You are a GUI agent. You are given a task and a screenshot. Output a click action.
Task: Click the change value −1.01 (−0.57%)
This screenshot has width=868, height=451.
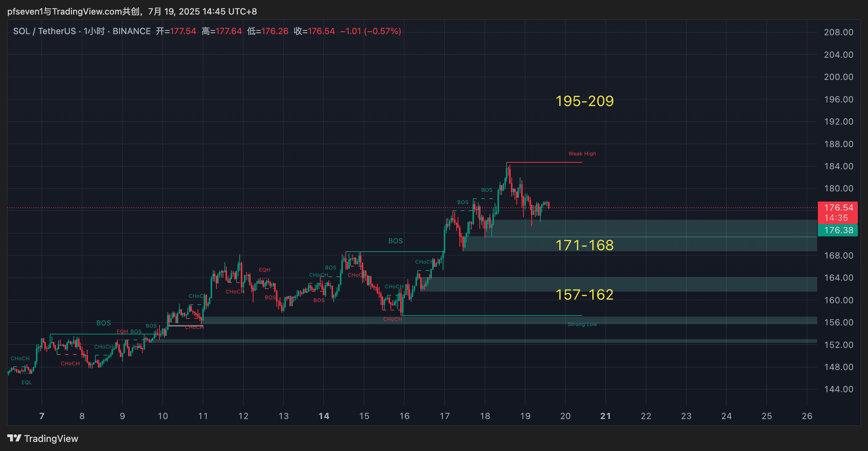(370, 31)
